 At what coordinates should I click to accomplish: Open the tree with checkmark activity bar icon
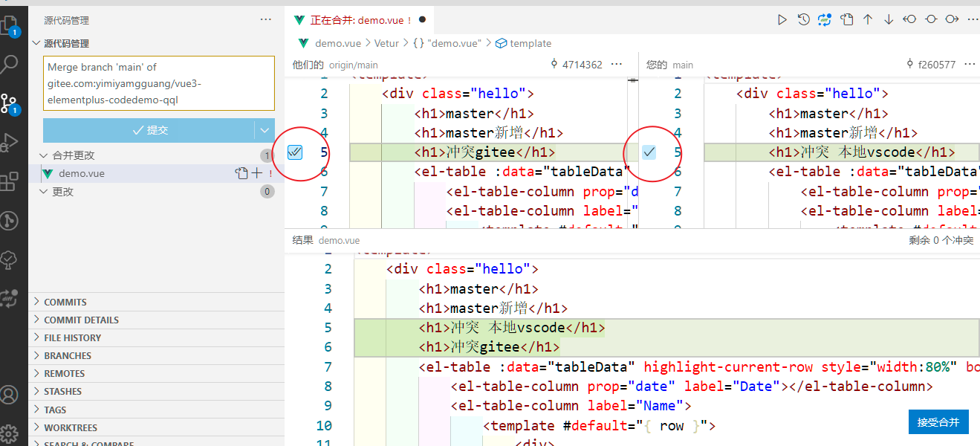tap(10, 259)
